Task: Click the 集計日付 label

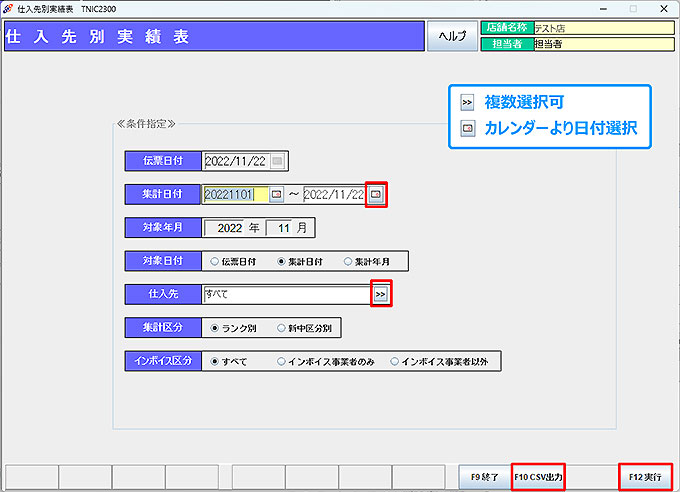Action: click(x=163, y=194)
